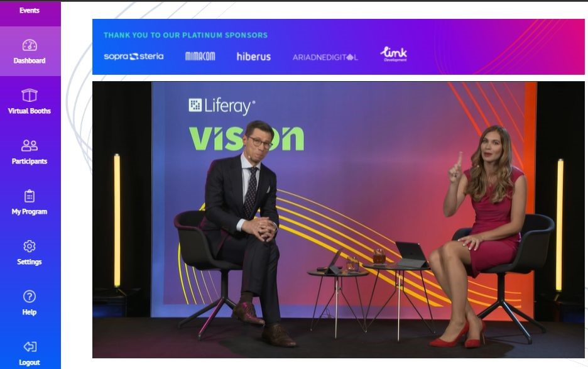
Task: Click the Mimacom sponsor logo
Action: click(200, 57)
